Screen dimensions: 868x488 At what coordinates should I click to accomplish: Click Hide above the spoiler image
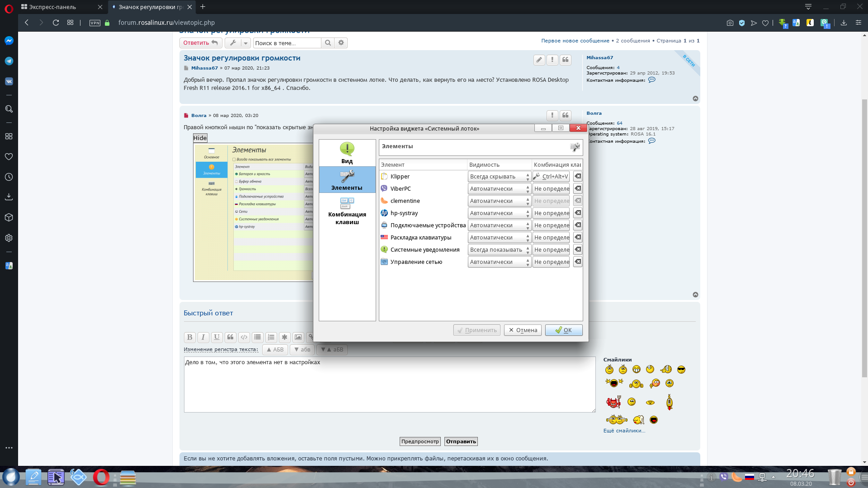pos(200,138)
